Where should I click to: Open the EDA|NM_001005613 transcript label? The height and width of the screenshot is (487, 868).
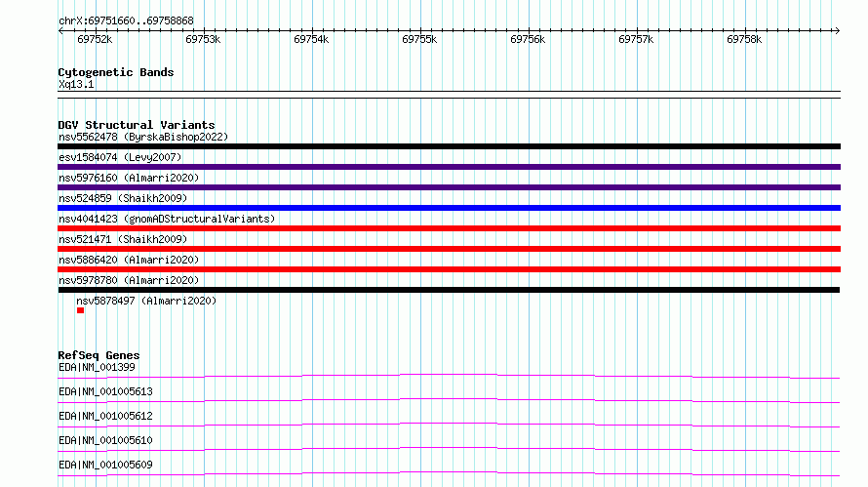[x=105, y=391]
